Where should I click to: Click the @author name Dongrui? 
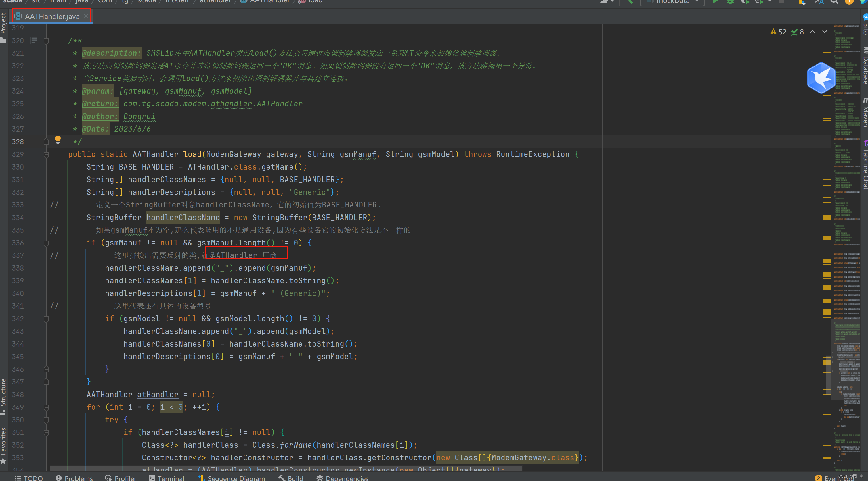click(139, 116)
